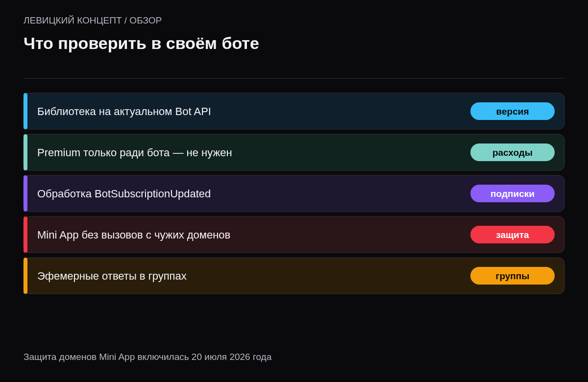
Task: Select 'Mini App без вызовов с чужих доменов'
Action: 134,235
